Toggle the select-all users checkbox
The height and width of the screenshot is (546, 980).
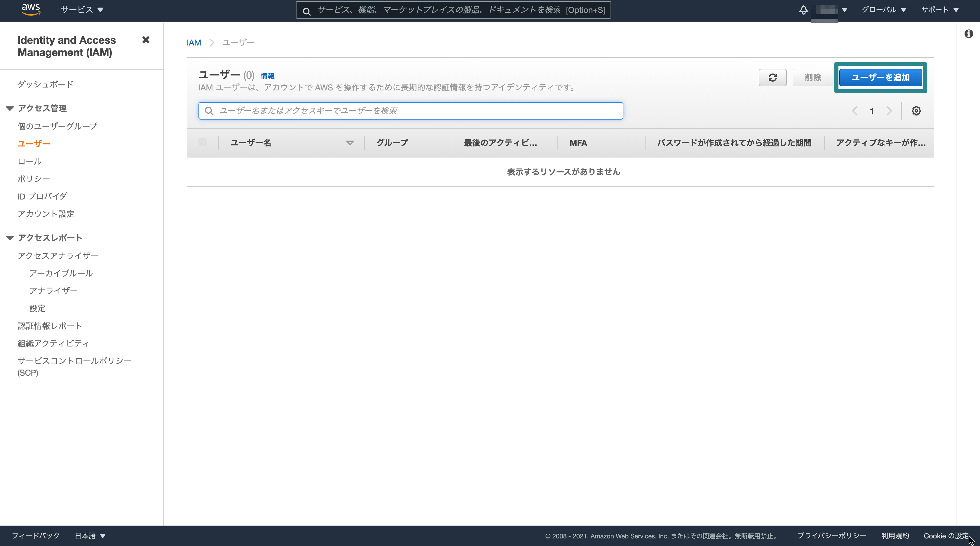(x=203, y=143)
